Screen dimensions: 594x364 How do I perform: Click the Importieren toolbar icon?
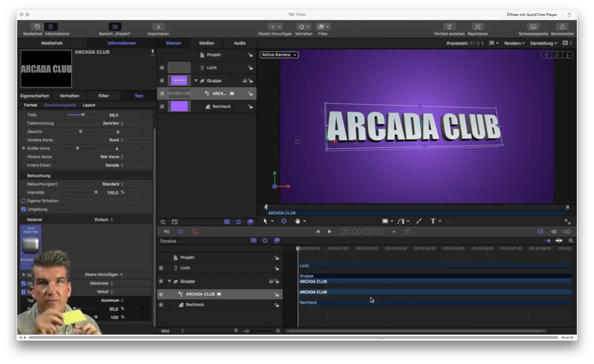158,26
